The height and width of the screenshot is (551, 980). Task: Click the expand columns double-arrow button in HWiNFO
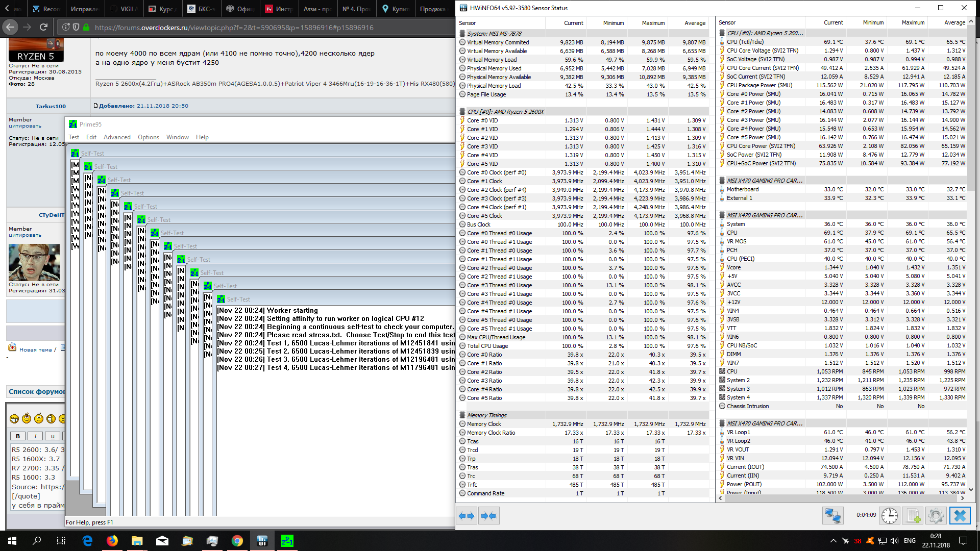click(467, 516)
